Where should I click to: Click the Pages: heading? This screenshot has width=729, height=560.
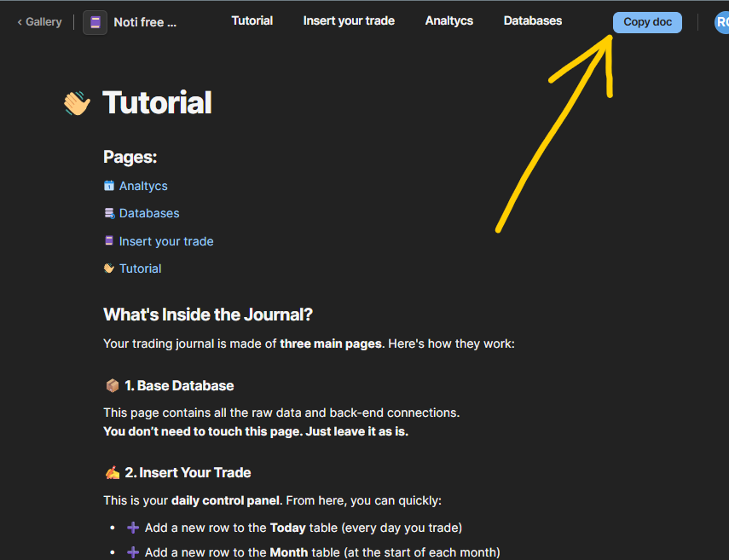130,157
